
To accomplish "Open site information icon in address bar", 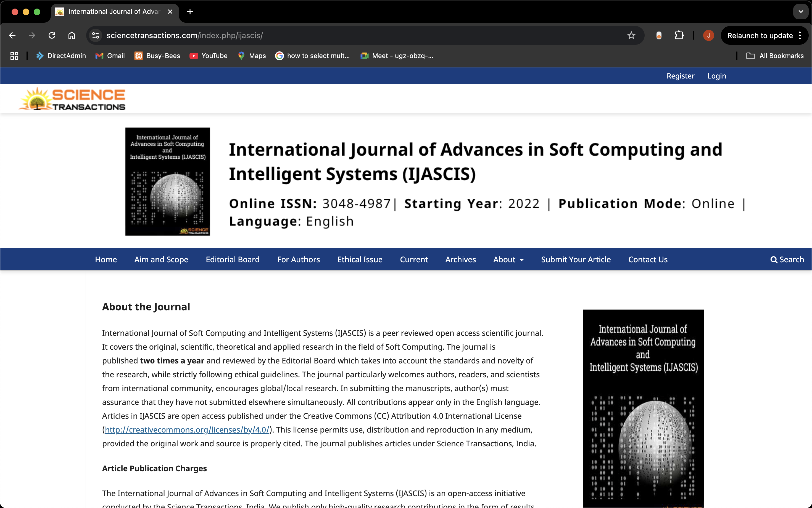I will 96,35.
